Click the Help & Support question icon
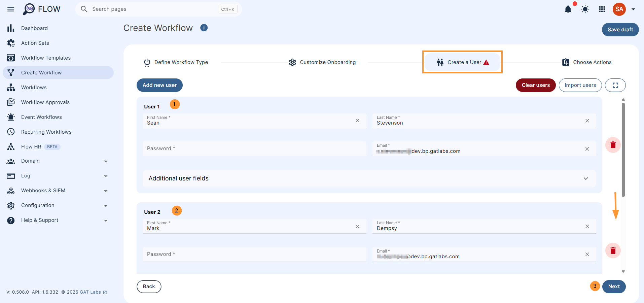This screenshot has width=644, height=303. pos(11,221)
